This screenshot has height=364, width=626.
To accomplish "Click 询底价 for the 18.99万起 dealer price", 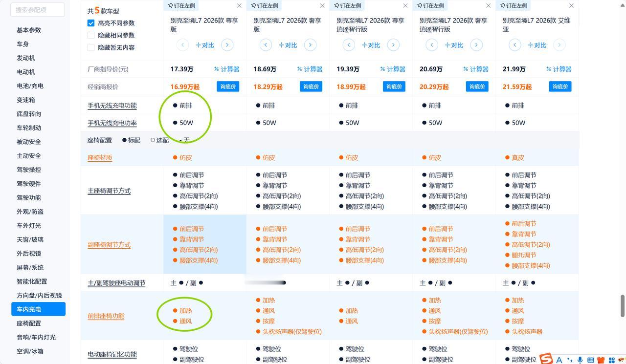I will pos(394,86).
